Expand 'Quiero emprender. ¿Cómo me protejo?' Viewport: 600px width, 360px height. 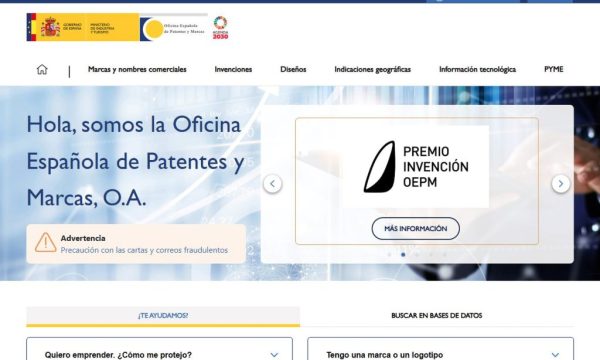click(160, 354)
